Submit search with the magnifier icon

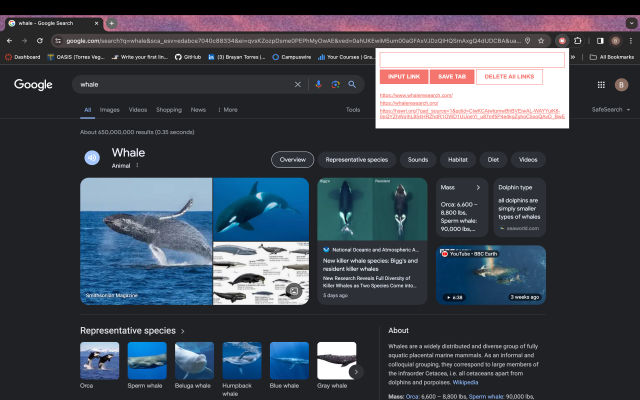352,84
